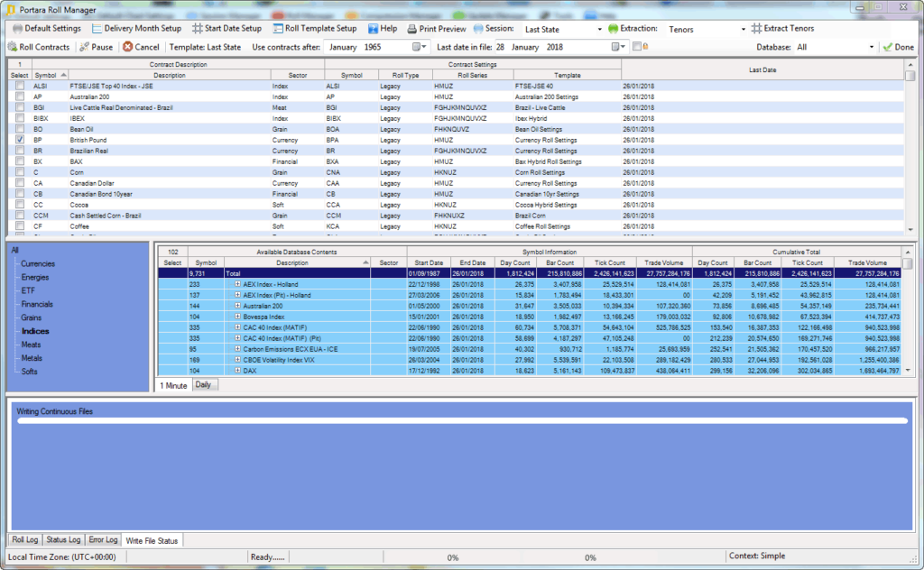
Task: Sort database contents by Description header
Action: [x=297, y=262]
